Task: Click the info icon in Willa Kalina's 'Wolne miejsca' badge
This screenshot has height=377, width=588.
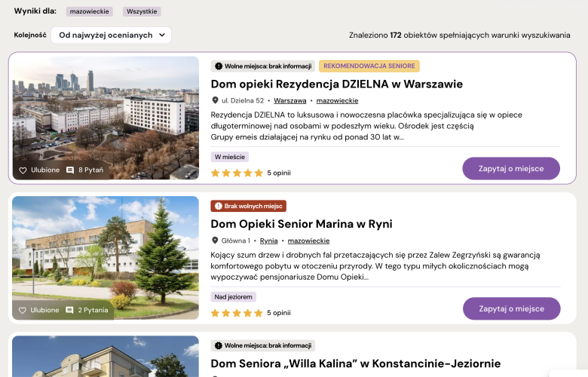Action: tap(219, 345)
